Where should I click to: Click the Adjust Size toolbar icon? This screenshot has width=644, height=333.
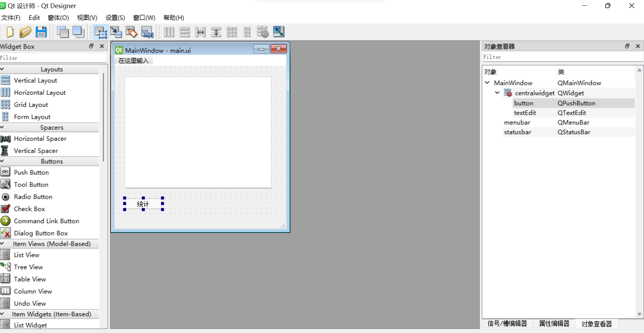tap(279, 32)
